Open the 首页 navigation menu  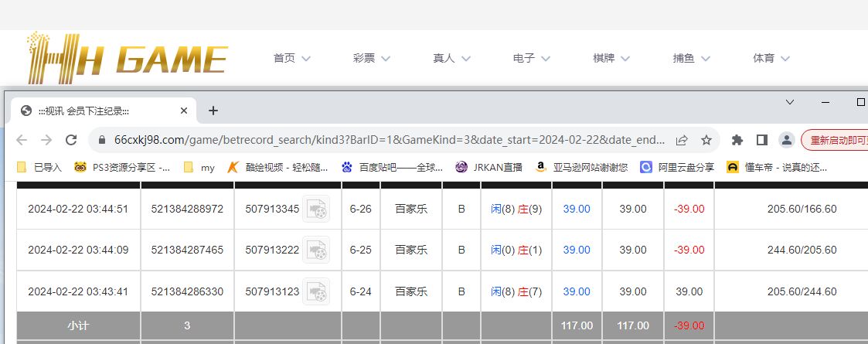pos(292,58)
